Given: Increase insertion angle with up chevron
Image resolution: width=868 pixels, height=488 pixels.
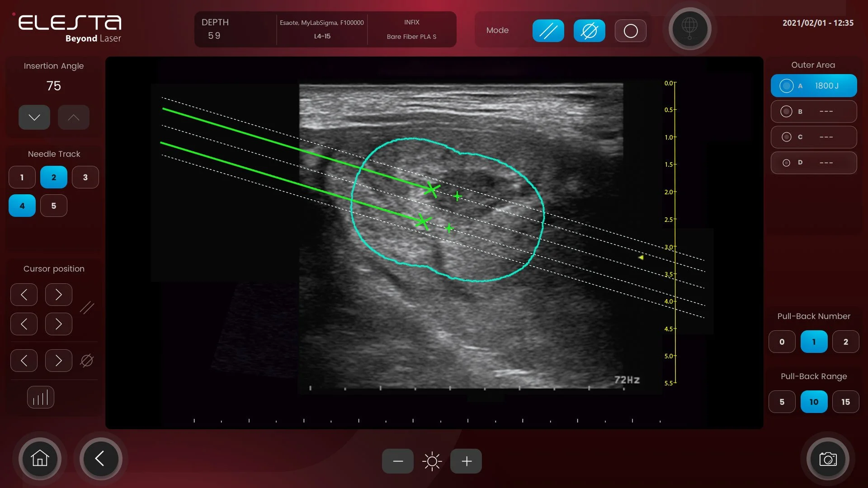Looking at the screenshot, I should [74, 117].
